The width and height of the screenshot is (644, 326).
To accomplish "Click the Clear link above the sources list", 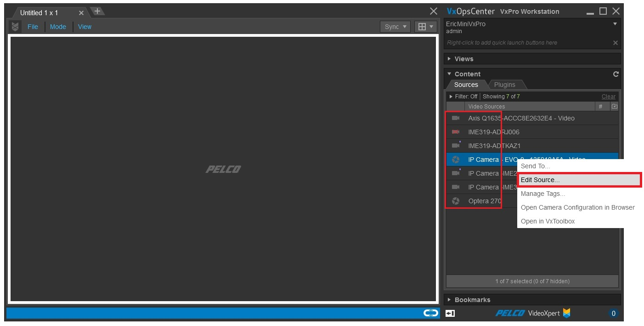I will pos(608,96).
